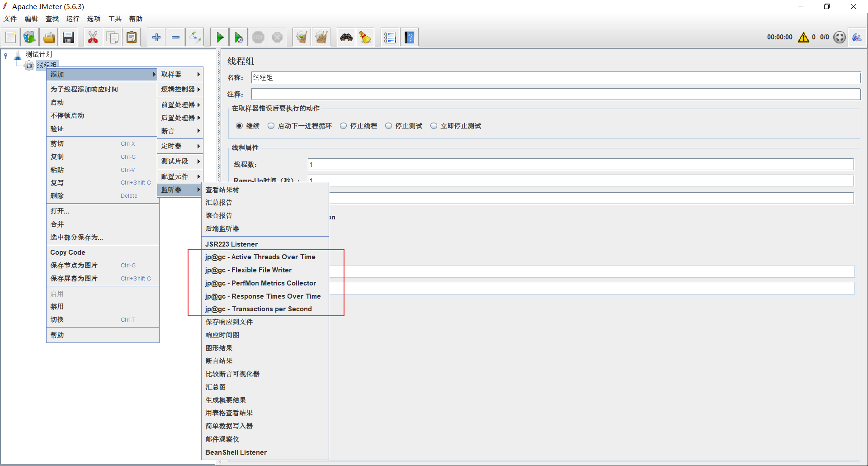Expand the 逻辑控制器 submenu
The image size is (868, 466).
pyautogui.click(x=180, y=90)
